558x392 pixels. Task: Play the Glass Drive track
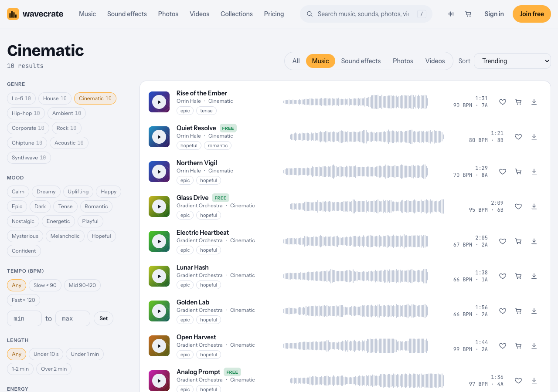pos(159,206)
